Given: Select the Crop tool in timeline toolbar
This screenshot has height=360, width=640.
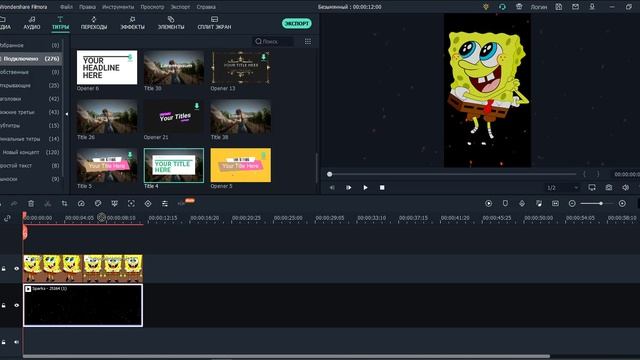Looking at the screenshot, I should (x=64, y=203).
